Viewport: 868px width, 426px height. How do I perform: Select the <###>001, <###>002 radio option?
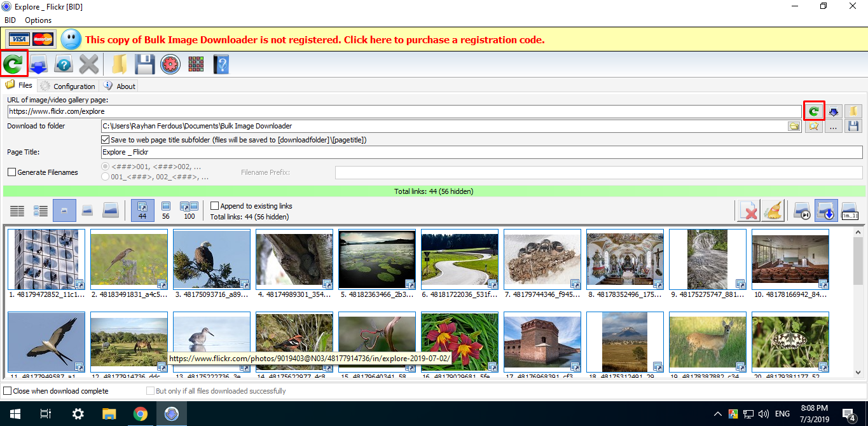coord(106,166)
